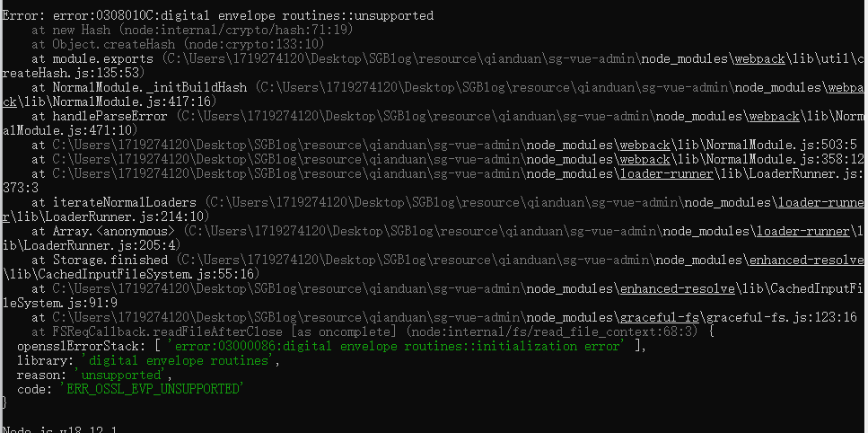Click the Error: error:0308010C header line
868x433 pixels.
tap(217, 15)
